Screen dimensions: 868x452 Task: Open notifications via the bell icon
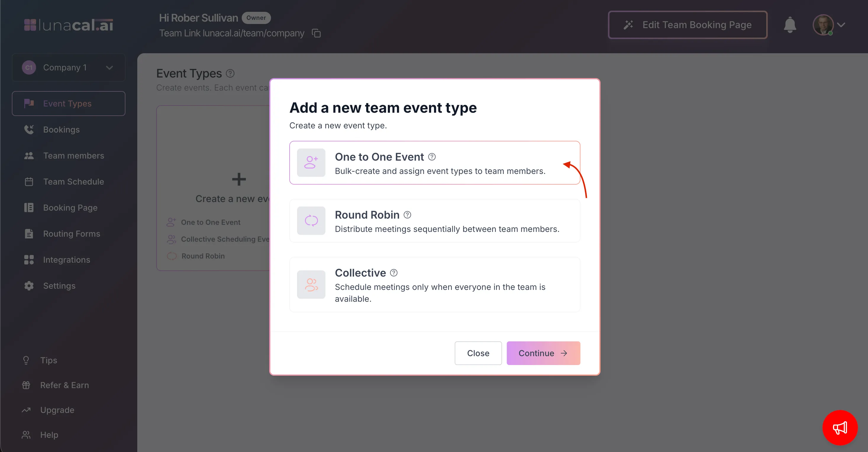tap(790, 25)
